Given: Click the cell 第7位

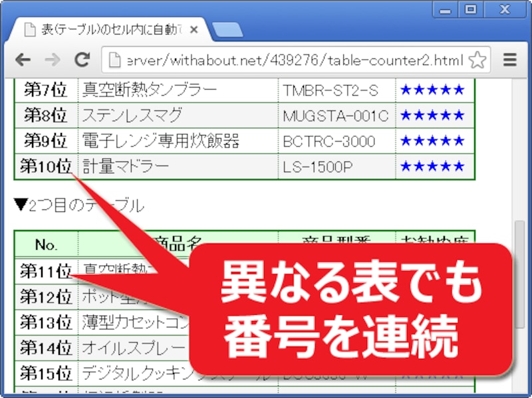Looking at the screenshot, I should (x=45, y=90).
